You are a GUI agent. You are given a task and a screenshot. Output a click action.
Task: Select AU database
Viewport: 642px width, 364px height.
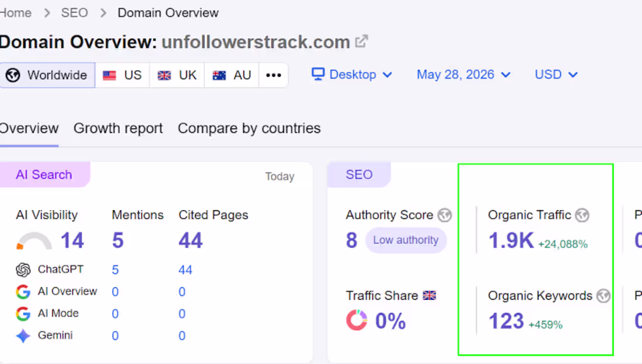pyautogui.click(x=232, y=75)
